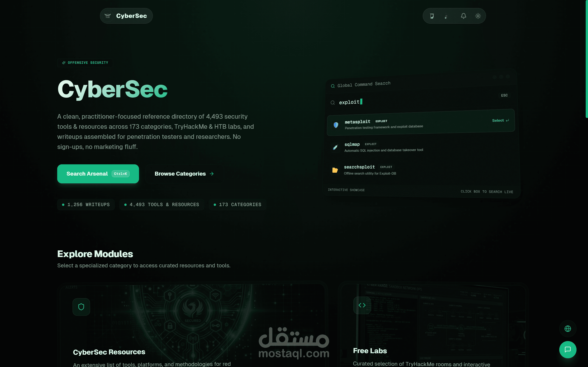The height and width of the screenshot is (367, 588).
Task: Click the Browse Categories button
Action: tap(185, 174)
